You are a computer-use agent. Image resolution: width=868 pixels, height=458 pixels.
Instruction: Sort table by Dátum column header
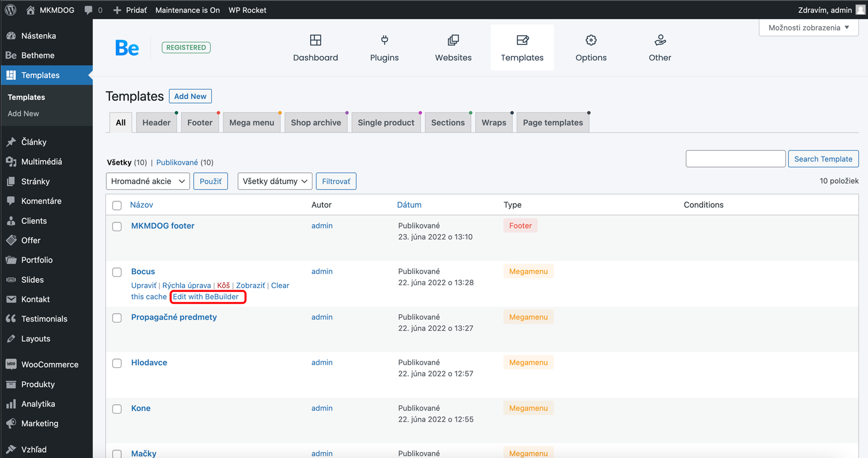point(409,205)
